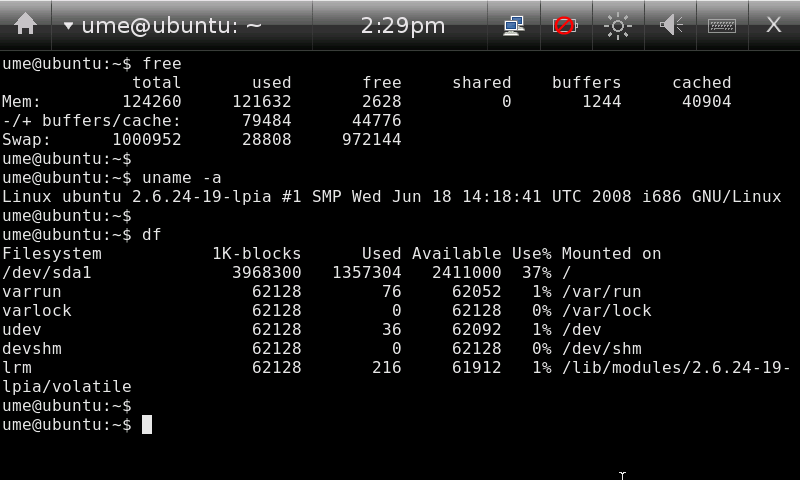Image resolution: width=800 pixels, height=480 pixels.
Task: Click the /dev/sda1 filesystem name
Action: tap(47, 272)
